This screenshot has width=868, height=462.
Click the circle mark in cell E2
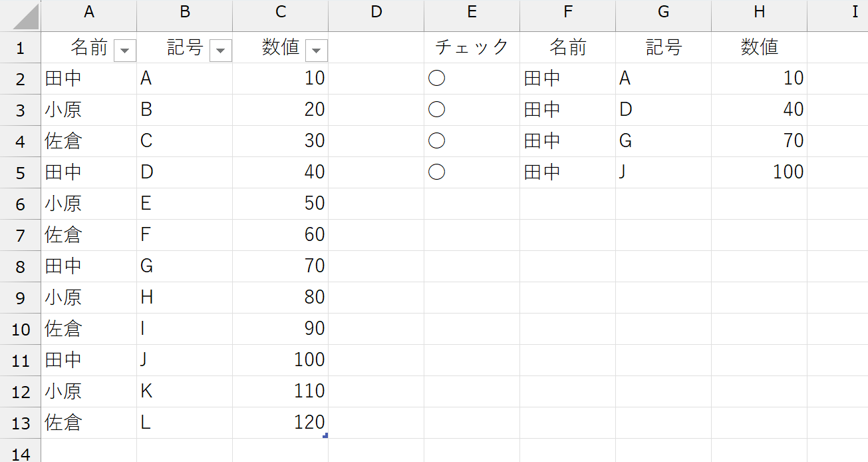point(436,79)
